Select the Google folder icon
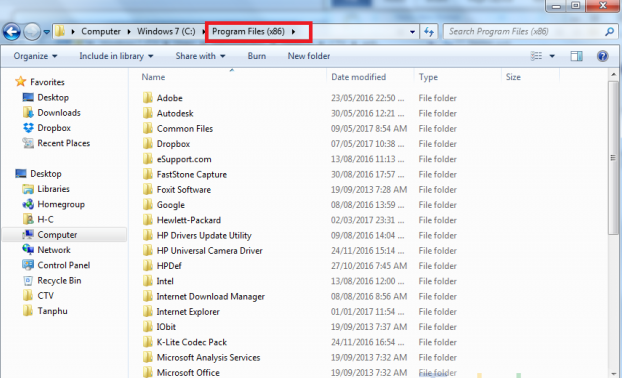622x384 pixels. point(148,205)
